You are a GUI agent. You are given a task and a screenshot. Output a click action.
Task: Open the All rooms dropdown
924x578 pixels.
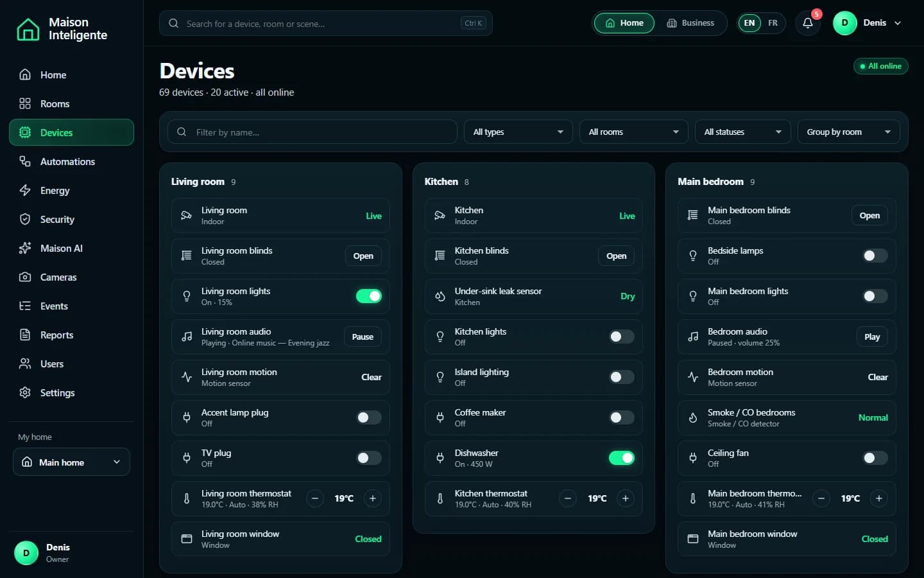coord(634,132)
